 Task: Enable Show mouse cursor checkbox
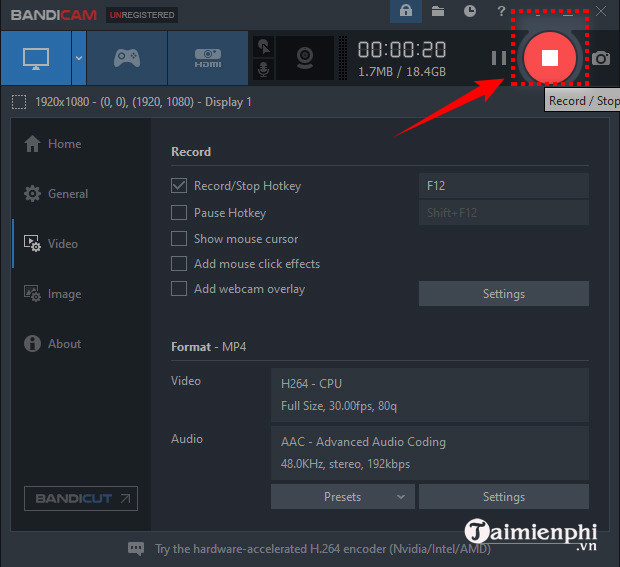click(x=179, y=238)
